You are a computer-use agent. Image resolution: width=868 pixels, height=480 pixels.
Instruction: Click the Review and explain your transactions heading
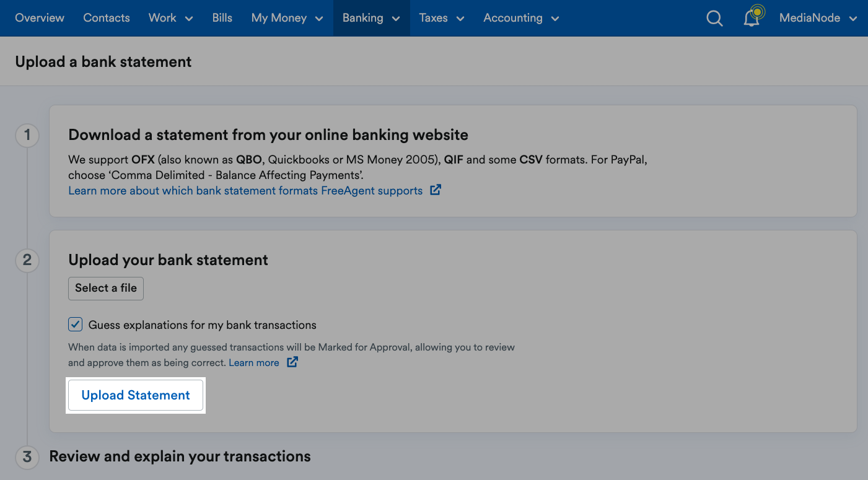click(180, 456)
